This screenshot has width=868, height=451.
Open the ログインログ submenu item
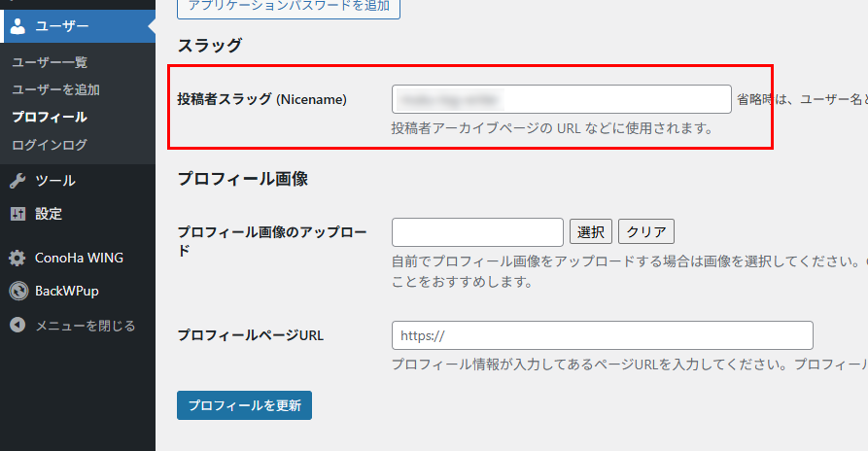50,145
